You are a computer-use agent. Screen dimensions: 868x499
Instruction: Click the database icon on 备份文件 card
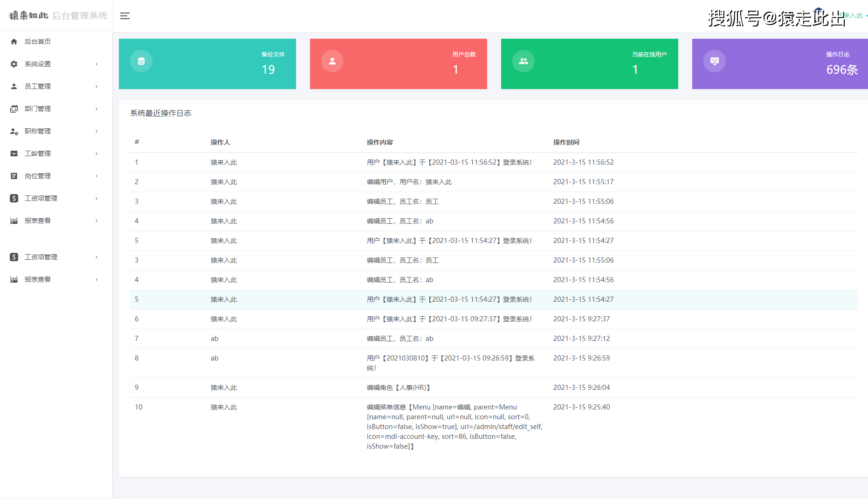point(141,61)
